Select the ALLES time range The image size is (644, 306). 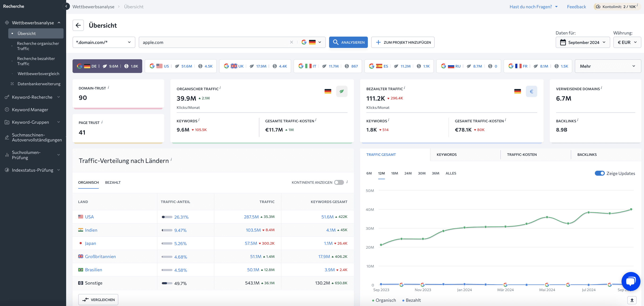click(451, 173)
